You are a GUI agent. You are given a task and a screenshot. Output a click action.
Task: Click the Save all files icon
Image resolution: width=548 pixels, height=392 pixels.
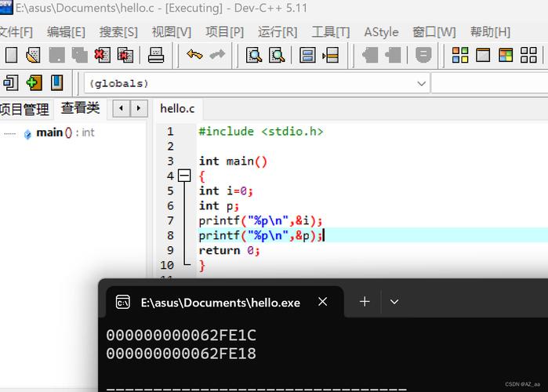click(x=80, y=55)
